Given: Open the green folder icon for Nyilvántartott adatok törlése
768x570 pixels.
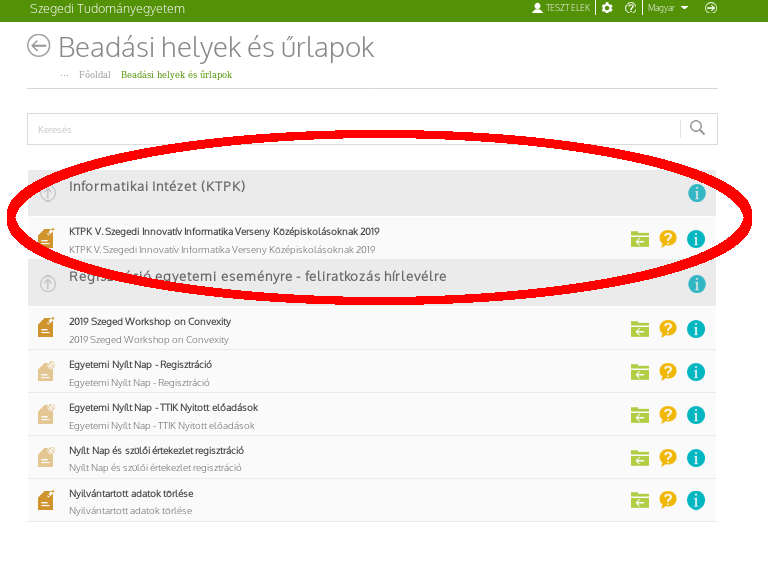Looking at the screenshot, I should [640, 501].
